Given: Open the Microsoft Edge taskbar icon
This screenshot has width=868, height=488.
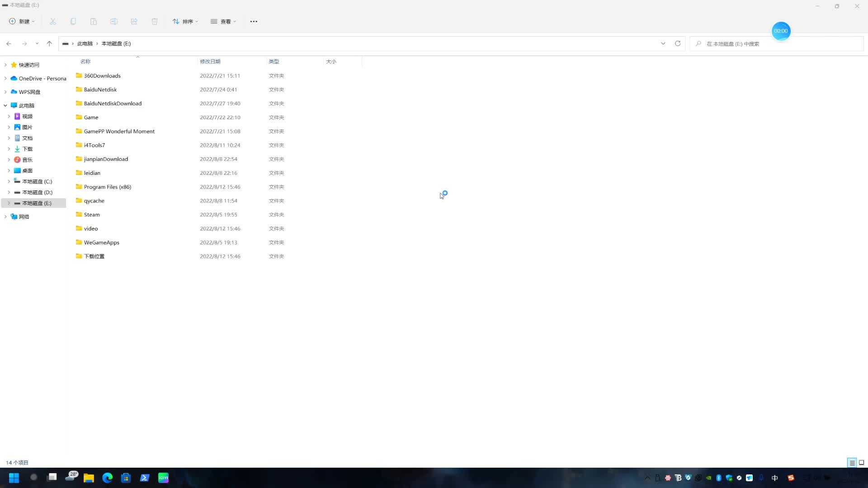Looking at the screenshot, I should [x=107, y=478].
